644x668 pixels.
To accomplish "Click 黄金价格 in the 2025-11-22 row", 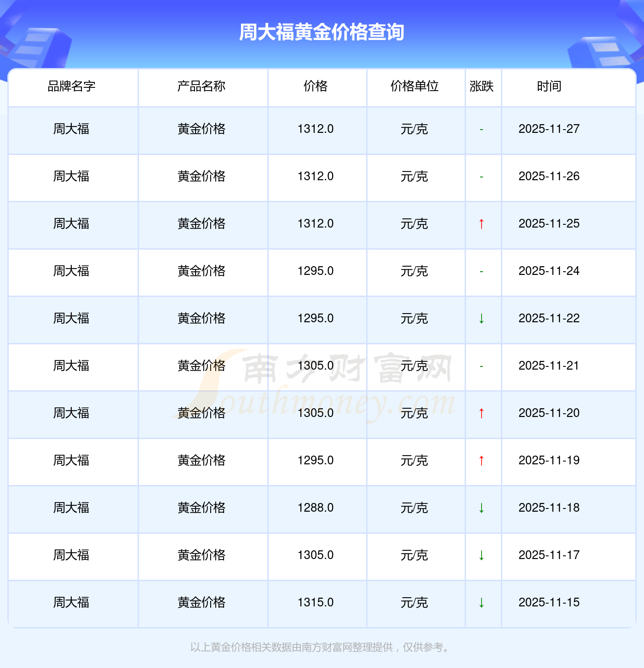I will click(x=201, y=319).
